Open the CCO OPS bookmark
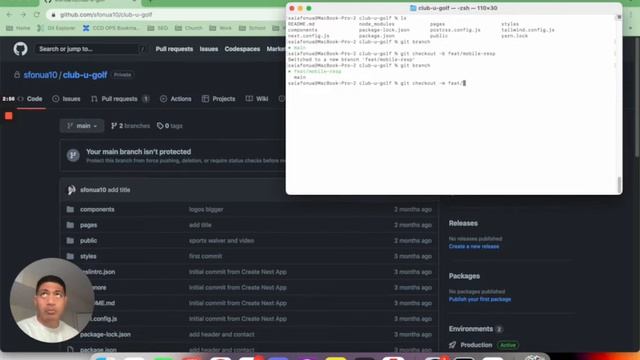Image resolution: width=640 pixels, height=360 pixels. [x=111, y=28]
